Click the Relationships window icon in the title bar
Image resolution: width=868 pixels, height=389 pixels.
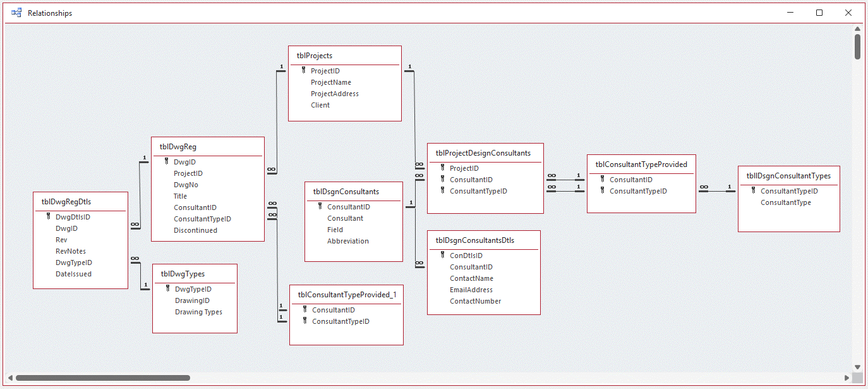click(x=15, y=12)
